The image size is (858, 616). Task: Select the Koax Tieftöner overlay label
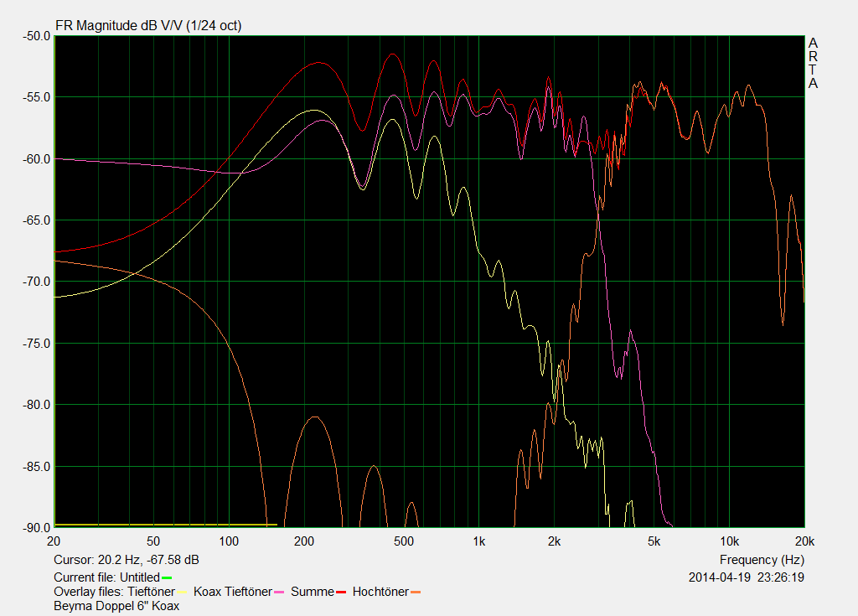tap(232, 592)
